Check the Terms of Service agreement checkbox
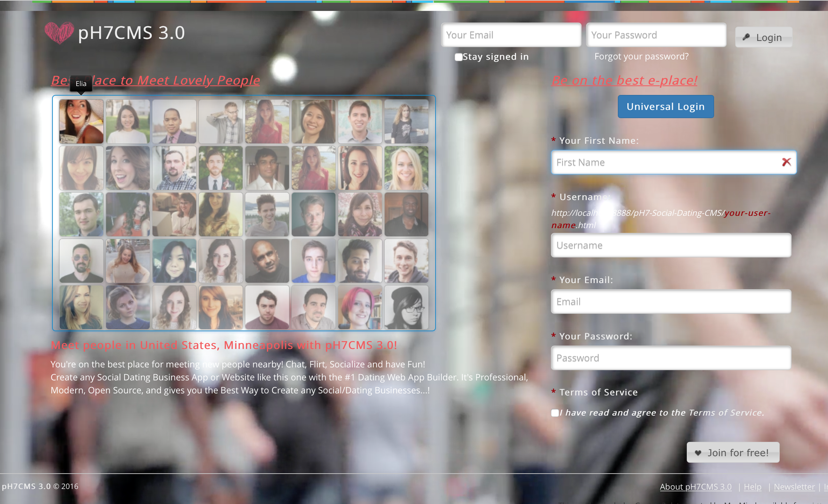828x504 pixels. (x=554, y=412)
